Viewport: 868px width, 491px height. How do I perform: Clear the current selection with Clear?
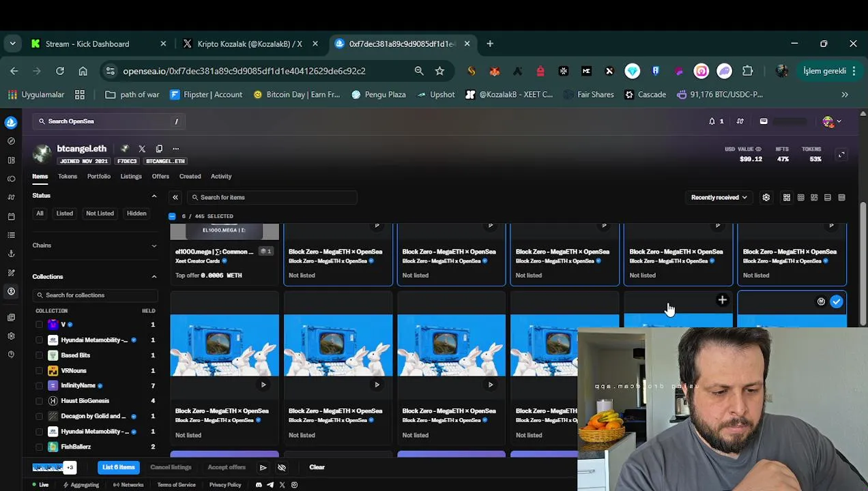[317, 468]
